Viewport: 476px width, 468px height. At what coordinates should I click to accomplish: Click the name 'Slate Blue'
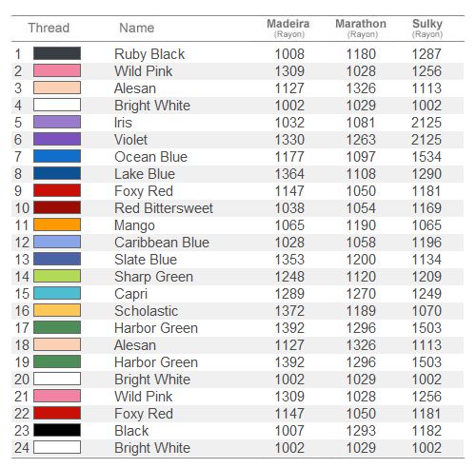(146, 260)
